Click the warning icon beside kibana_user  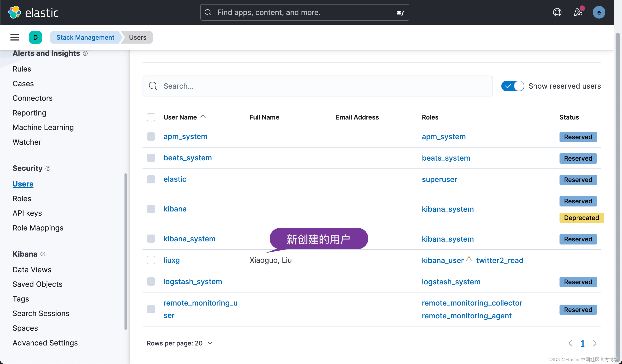469,259
